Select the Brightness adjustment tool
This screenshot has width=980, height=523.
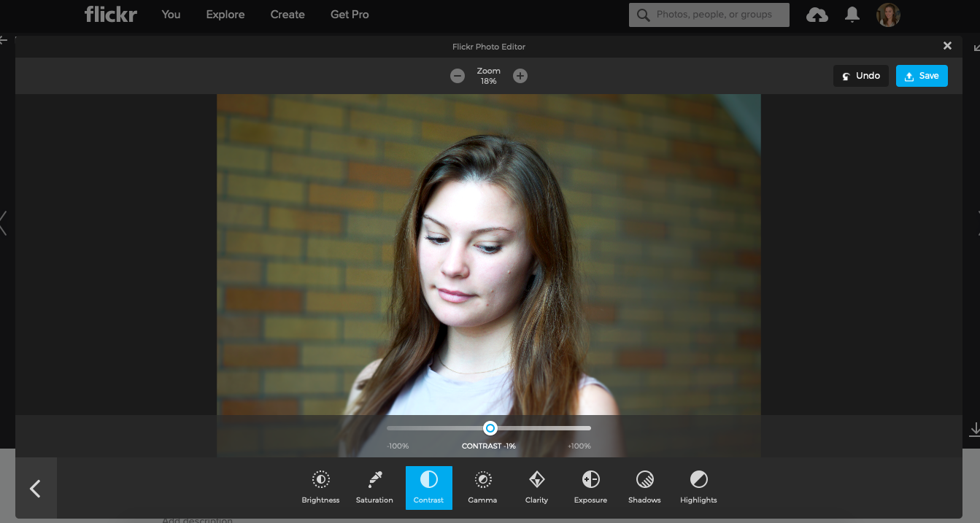pos(320,487)
